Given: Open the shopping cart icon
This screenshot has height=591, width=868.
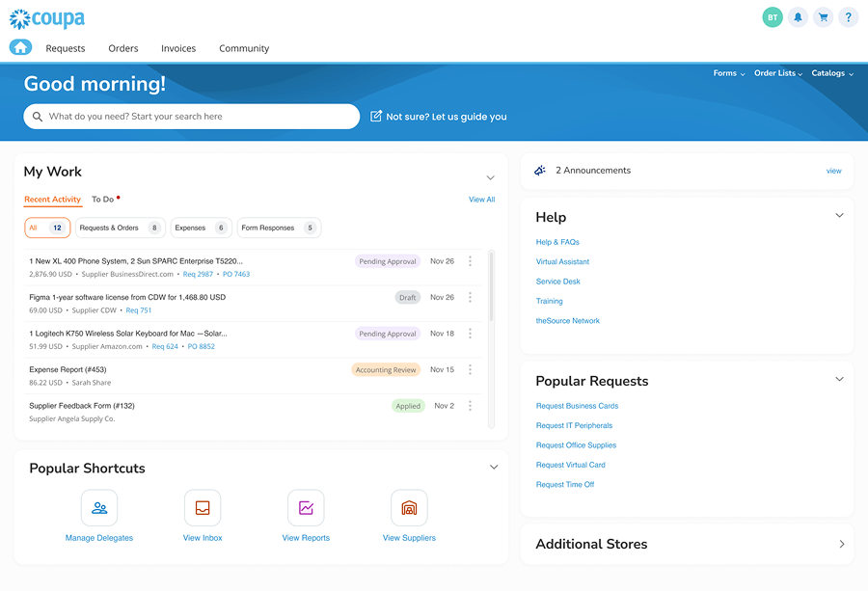Looking at the screenshot, I should pos(823,17).
